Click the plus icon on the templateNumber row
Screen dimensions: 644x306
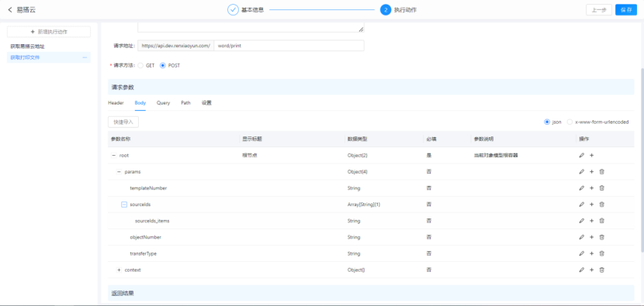pyautogui.click(x=591, y=188)
